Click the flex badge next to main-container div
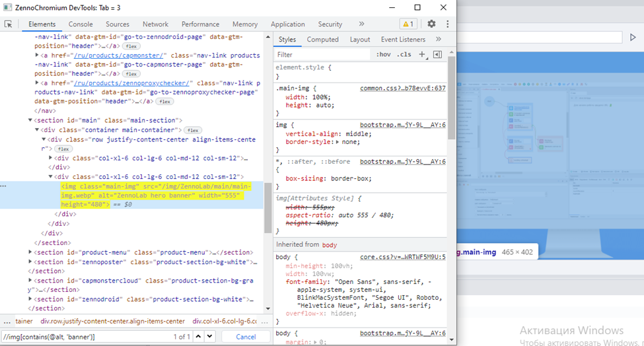 (193, 131)
